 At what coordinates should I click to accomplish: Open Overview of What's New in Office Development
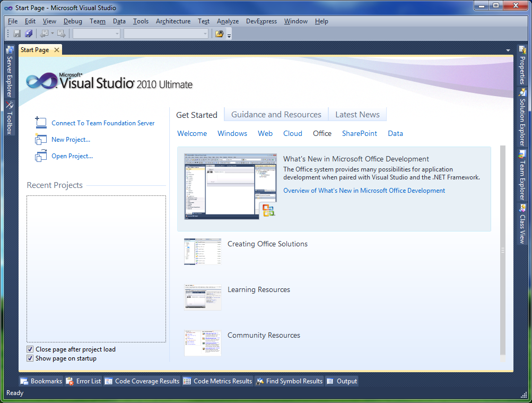point(364,191)
